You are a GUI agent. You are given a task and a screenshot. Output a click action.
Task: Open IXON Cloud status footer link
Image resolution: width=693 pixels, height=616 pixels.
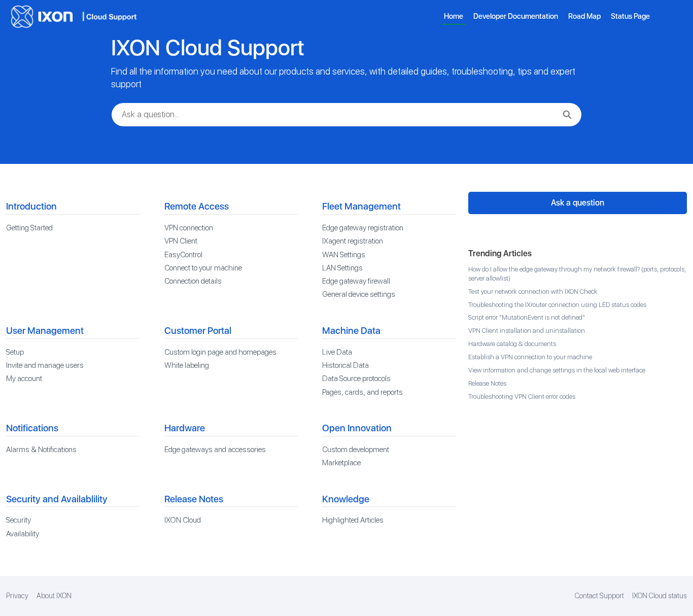tap(659, 596)
